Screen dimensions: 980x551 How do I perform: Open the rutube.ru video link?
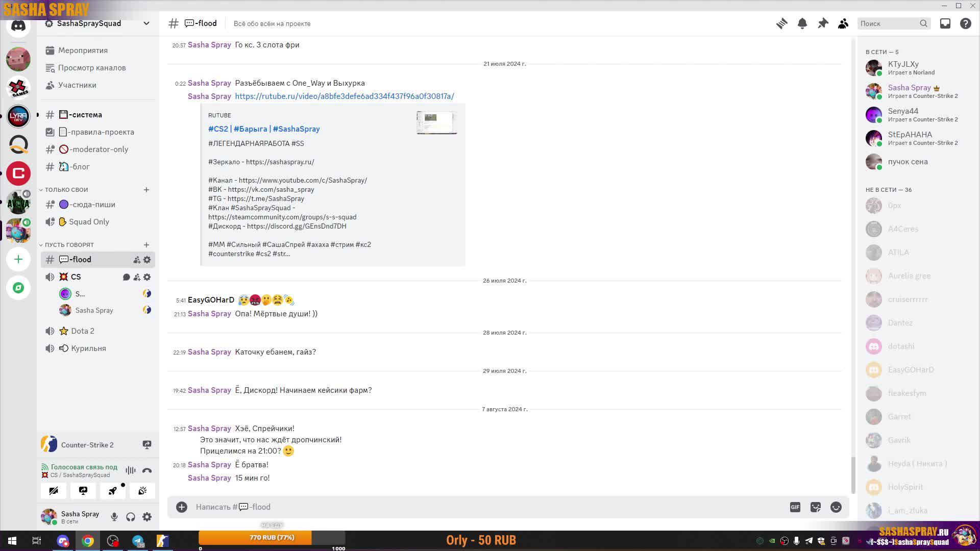(344, 96)
